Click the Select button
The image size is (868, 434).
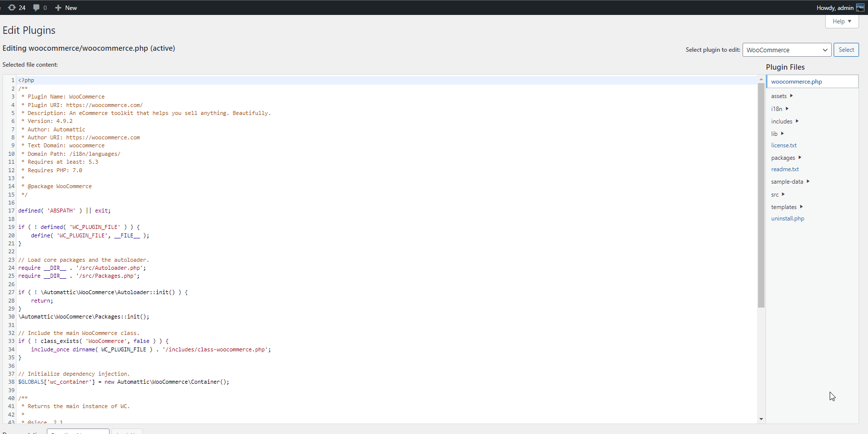coord(846,50)
